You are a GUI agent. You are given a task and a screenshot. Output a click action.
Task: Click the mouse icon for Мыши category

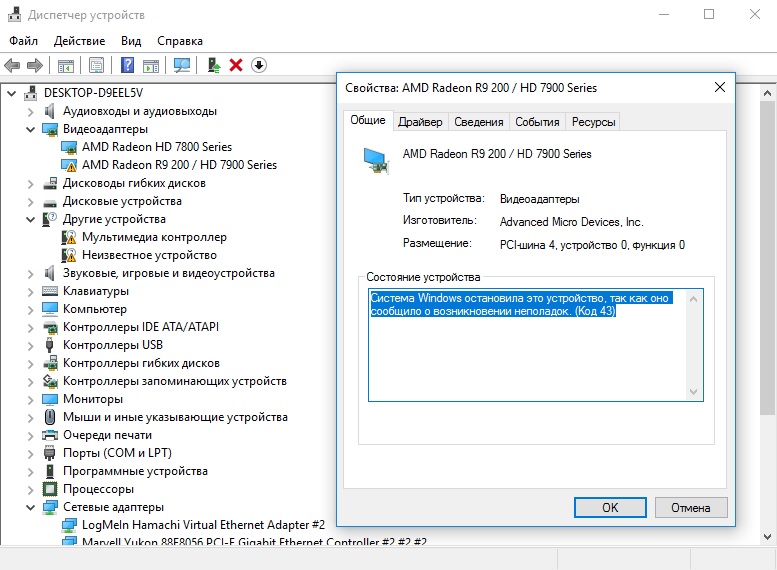(50, 417)
